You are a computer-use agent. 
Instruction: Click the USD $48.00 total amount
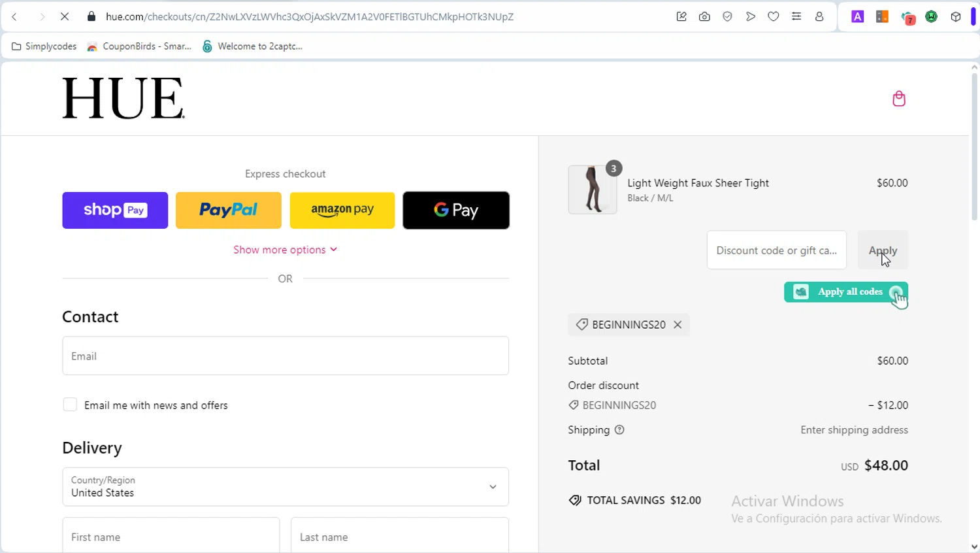click(x=874, y=465)
